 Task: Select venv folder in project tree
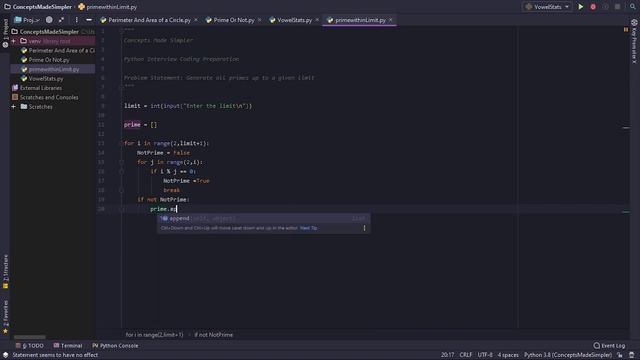tap(53, 41)
